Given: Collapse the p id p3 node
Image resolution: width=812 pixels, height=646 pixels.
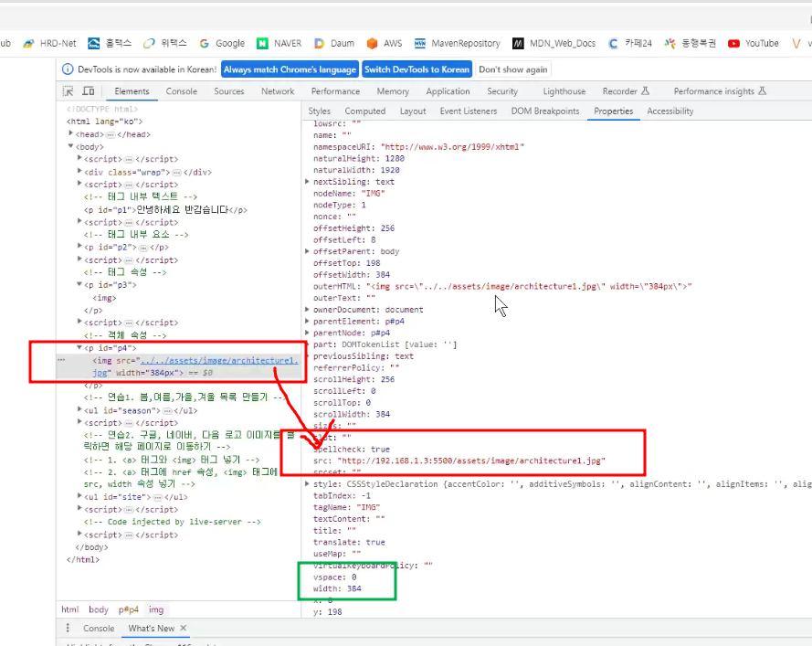Looking at the screenshot, I should pos(79,284).
